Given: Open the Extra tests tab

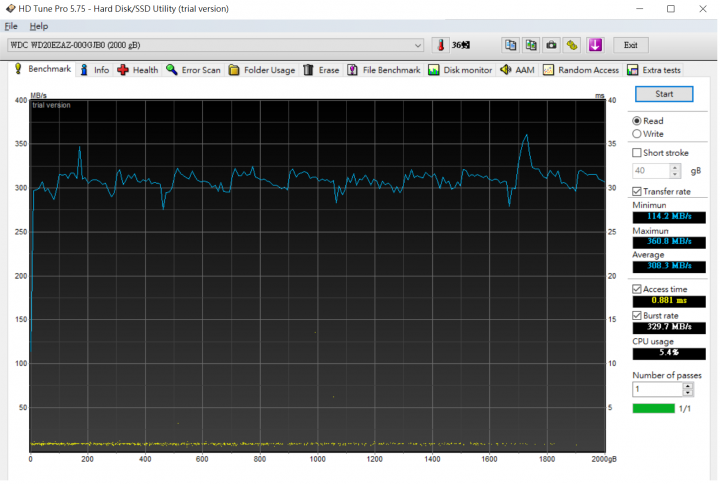Looking at the screenshot, I should pyautogui.click(x=654, y=70).
